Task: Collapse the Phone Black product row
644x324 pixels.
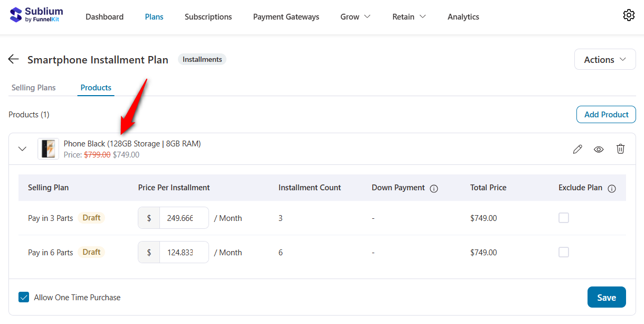Action: (22, 149)
